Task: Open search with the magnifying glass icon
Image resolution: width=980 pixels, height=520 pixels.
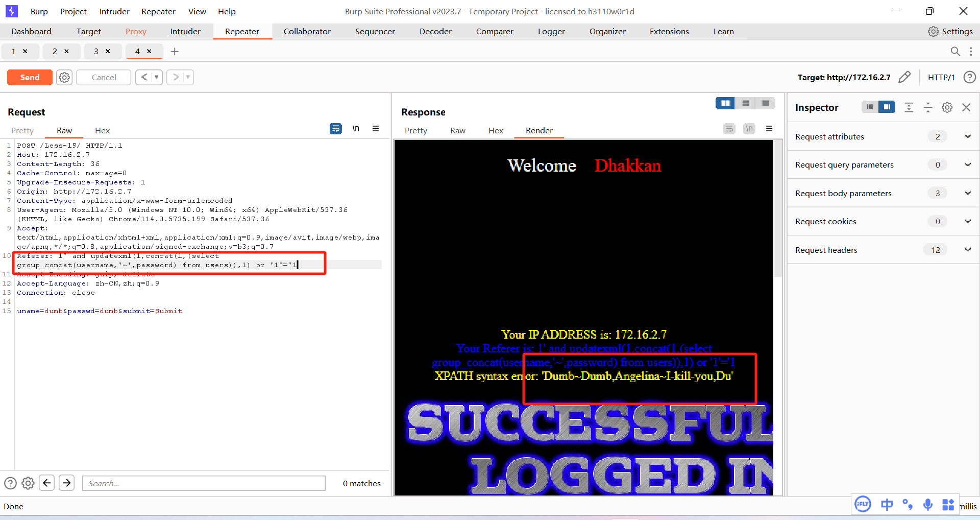Action: pyautogui.click(x=955, y=51)
